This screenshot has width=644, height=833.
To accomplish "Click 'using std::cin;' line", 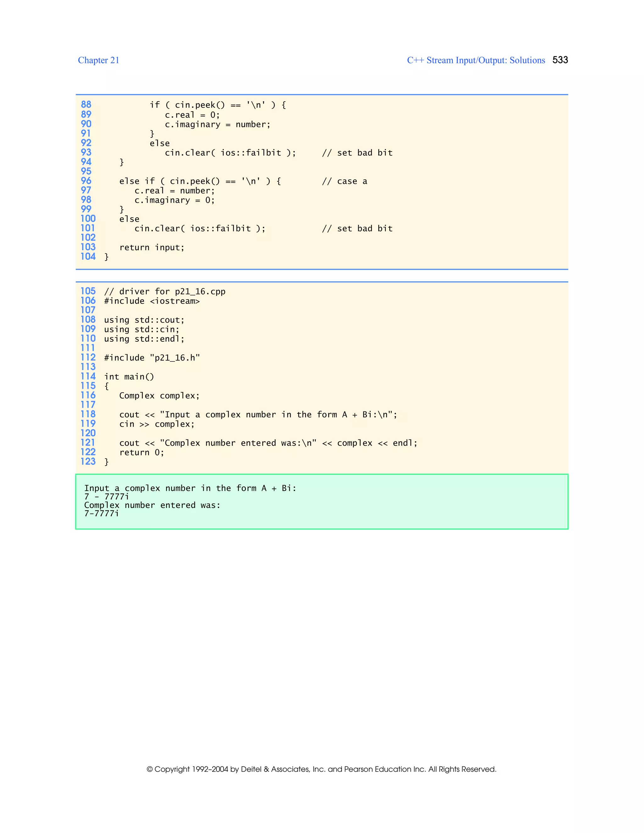I will click(142, 329).
